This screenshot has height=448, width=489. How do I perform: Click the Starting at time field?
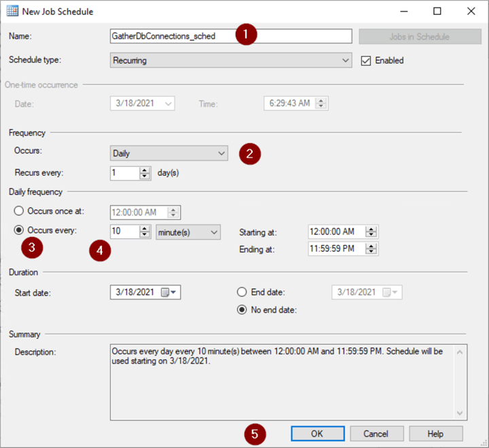click(x=336, y=232)
